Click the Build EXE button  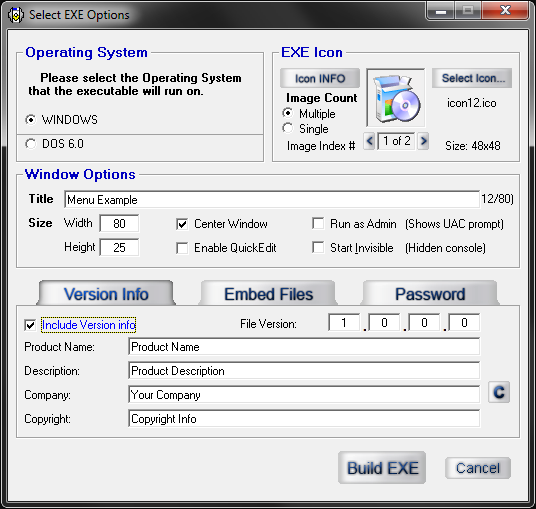point(382,468)
